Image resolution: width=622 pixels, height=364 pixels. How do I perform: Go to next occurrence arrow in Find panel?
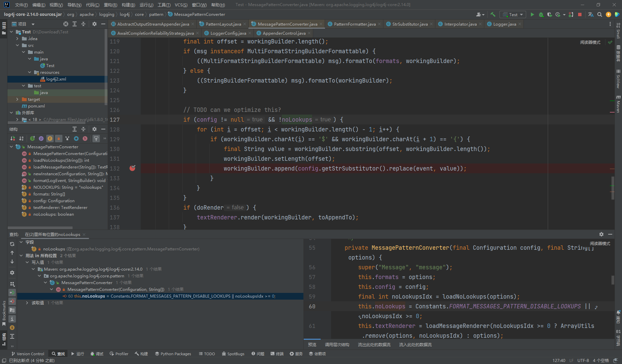click(x=12, y=262)
